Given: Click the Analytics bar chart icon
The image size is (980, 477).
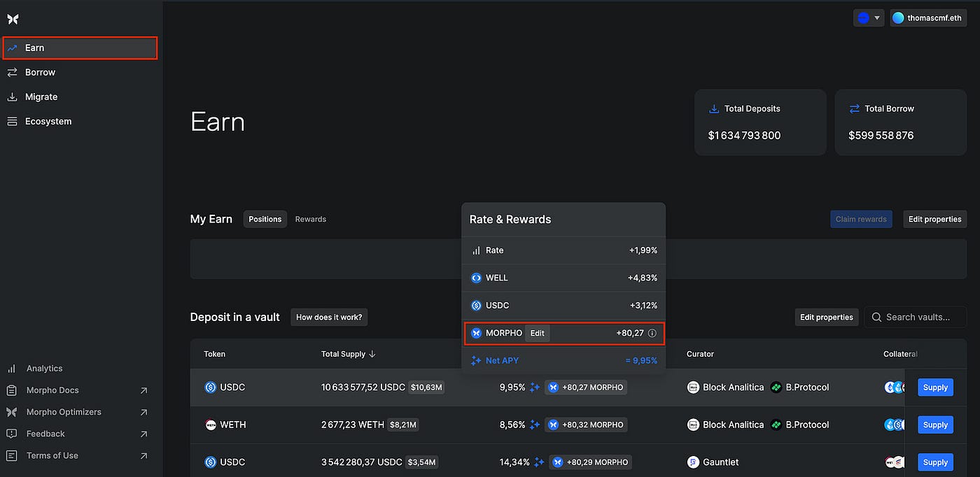Looking at the screenshot, I should (12, 369).
